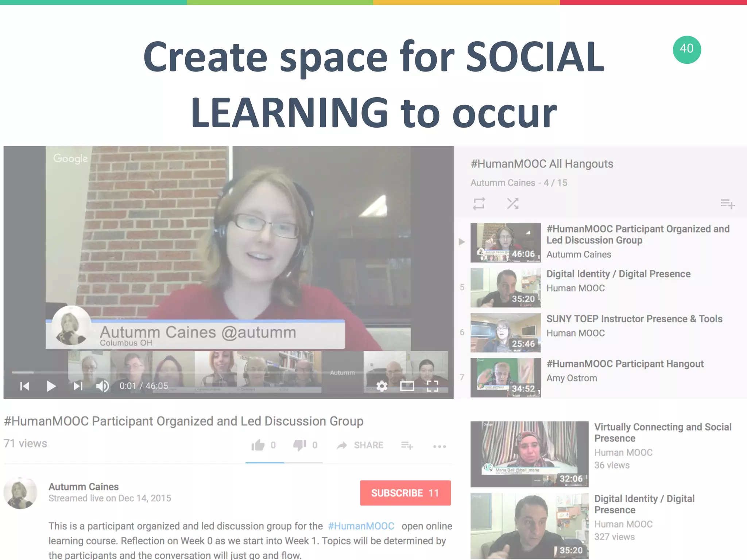Click the slide number 40 badge
This screenshot has width=747, height=560.
687,50
